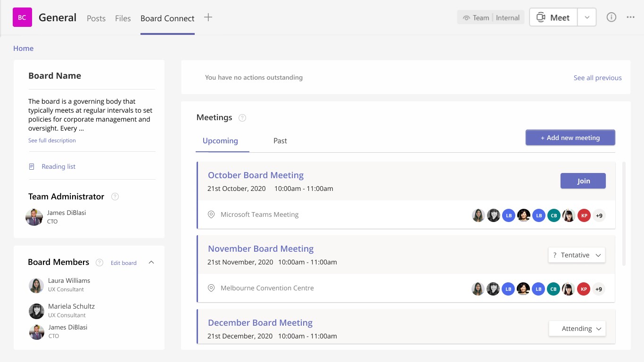Click the help icon beside Meetings
Screen dimensions: 644x362
click(x=242, y=118)
